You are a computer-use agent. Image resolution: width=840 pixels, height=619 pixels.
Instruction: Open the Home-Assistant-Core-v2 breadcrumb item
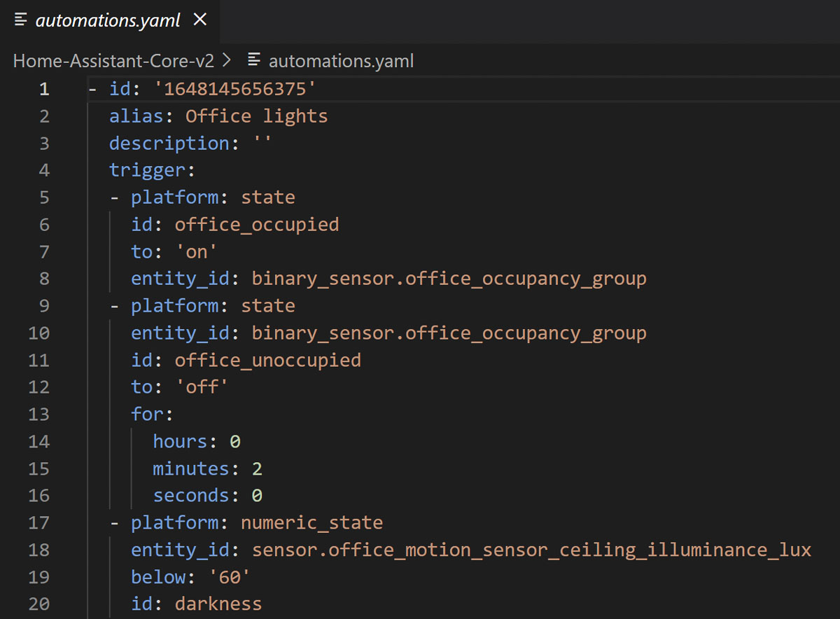pos(112,60)
